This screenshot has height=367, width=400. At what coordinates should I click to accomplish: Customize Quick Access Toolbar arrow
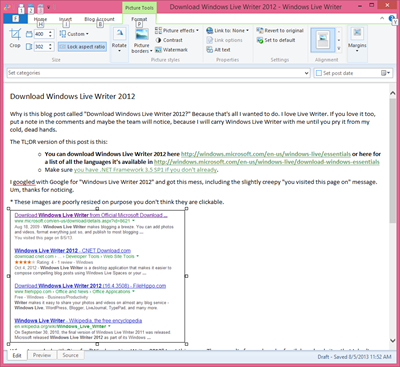point(49,7)
